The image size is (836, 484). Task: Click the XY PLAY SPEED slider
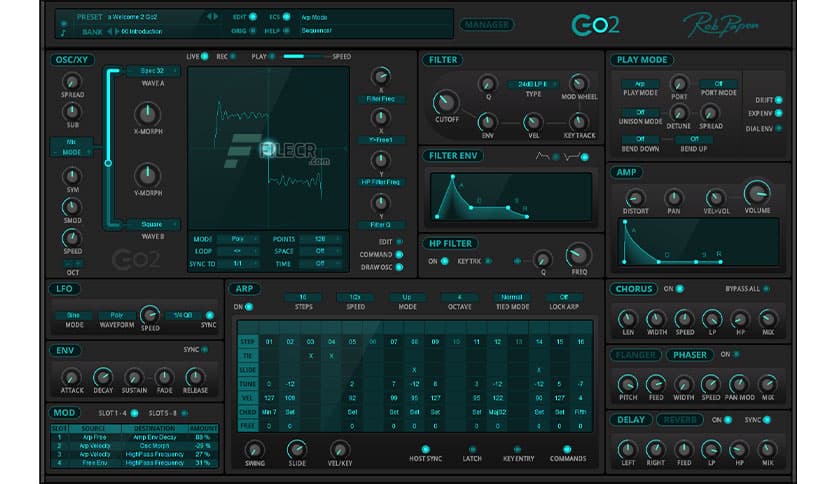306,57
